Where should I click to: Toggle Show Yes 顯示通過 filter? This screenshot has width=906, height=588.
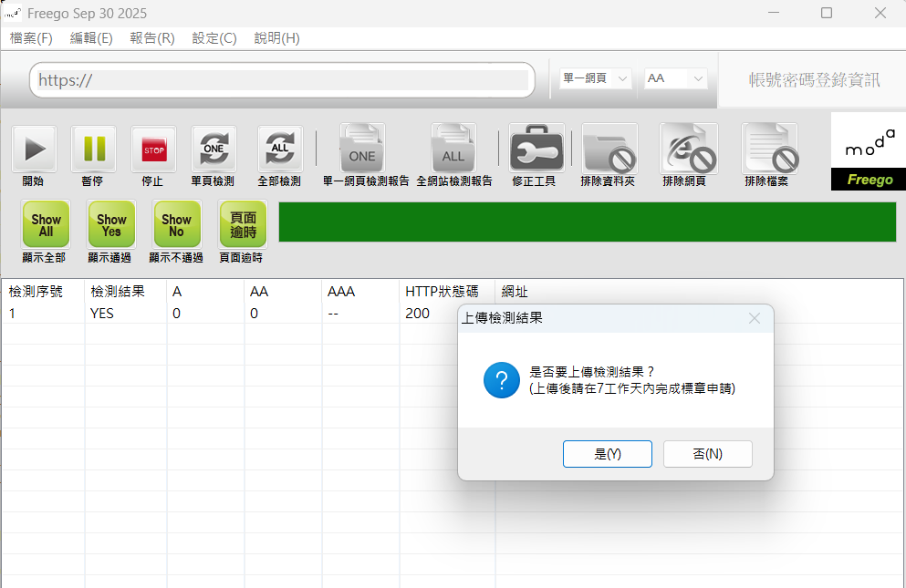click(x=111, y=224)
